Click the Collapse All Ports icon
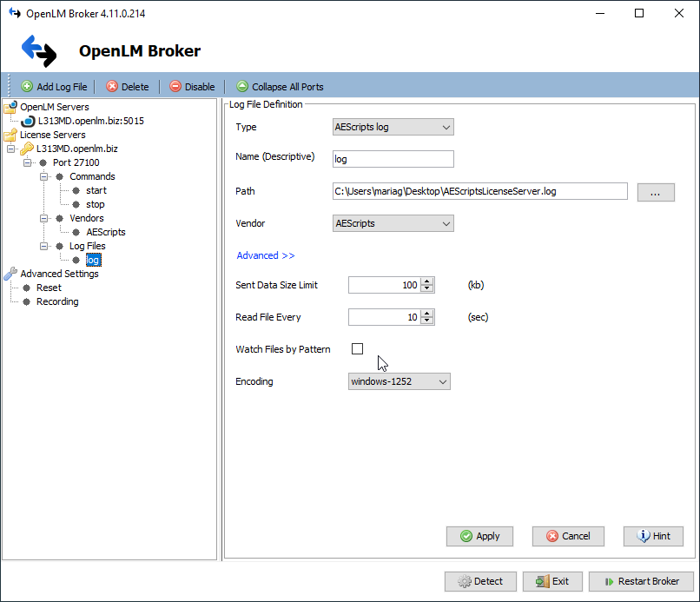 [x=242, y=87]
